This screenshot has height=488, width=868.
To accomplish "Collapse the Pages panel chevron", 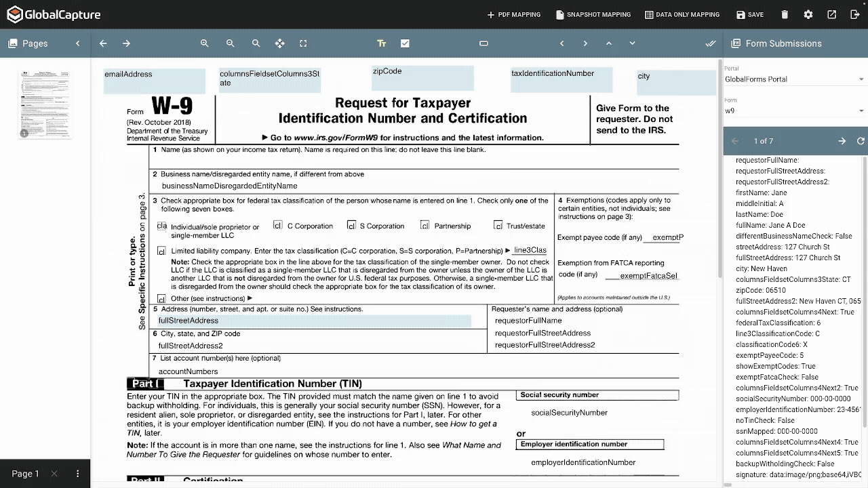I will 77,43.
